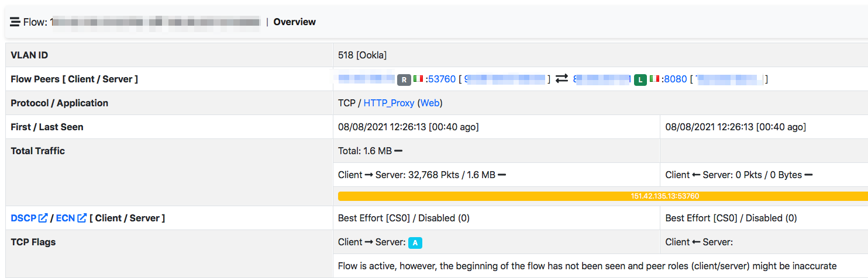Click the cyan A TCP flag badge
This screenshot has height=278, width=868.
coord(415,243)
